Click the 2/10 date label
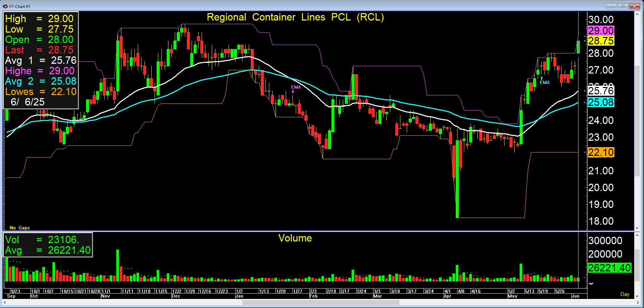644x308 pixels. point(331,291)
